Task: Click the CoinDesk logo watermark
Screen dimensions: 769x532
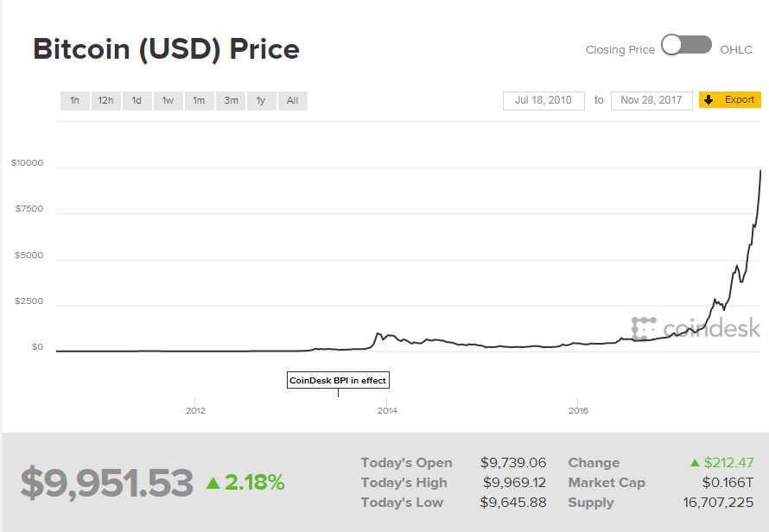Action: click(696, 328)
